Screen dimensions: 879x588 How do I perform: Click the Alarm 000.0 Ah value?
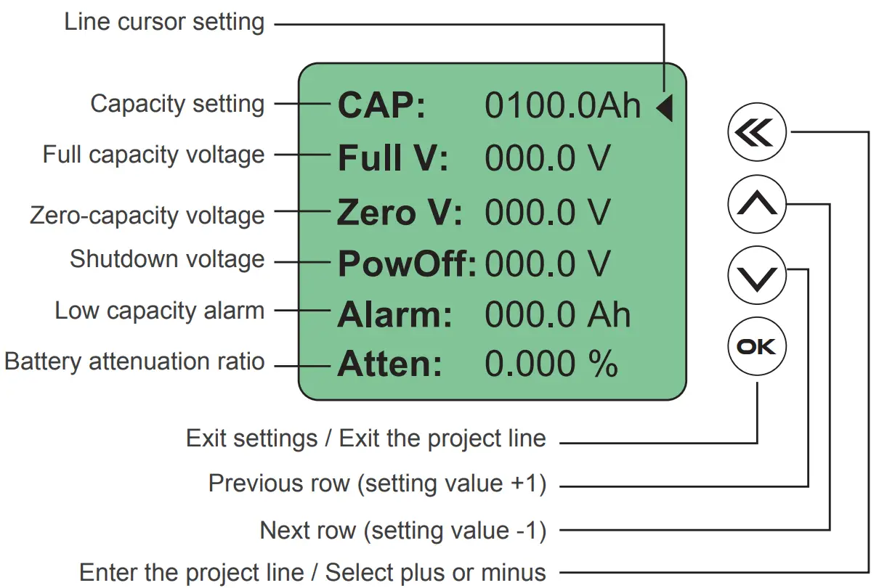click(x=557, y=316)
